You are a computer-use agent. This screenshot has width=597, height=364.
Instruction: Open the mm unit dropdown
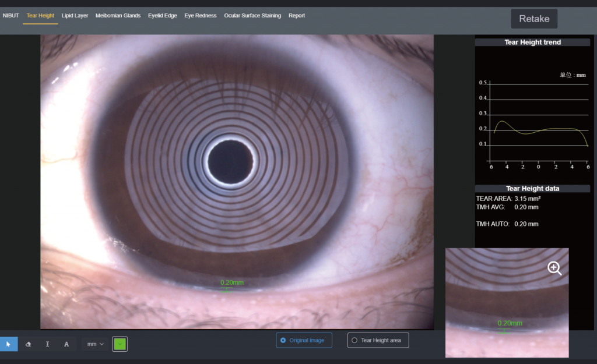(x=95, y=344)
